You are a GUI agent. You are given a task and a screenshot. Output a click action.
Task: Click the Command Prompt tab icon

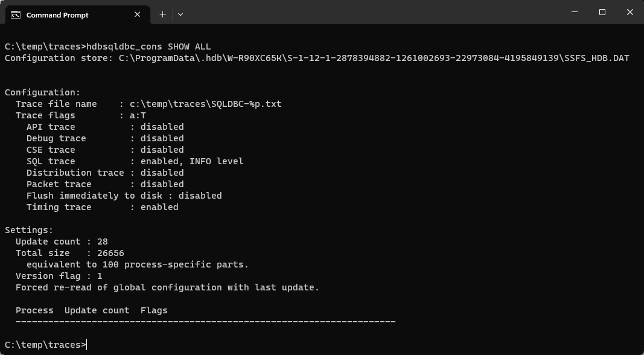pyautogui.click(x=16, y=14)
